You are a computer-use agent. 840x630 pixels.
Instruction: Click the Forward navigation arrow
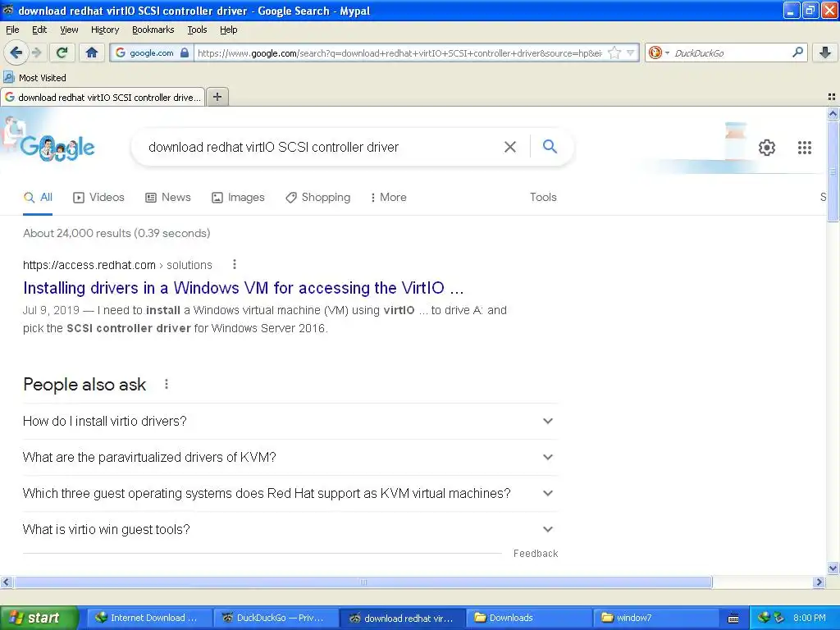tap(37, 52)
